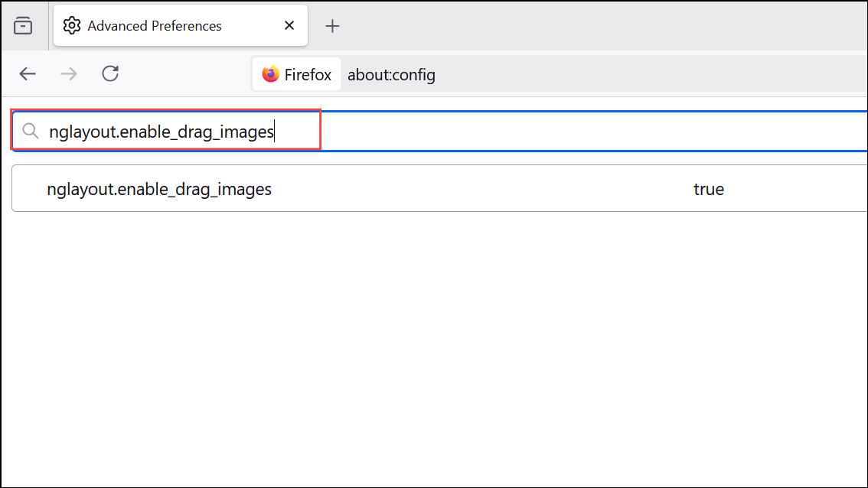Click empty address bar space right of about:config
This screenshot has width=868, height=488.
pyautogui.click(x=651, y=75)
